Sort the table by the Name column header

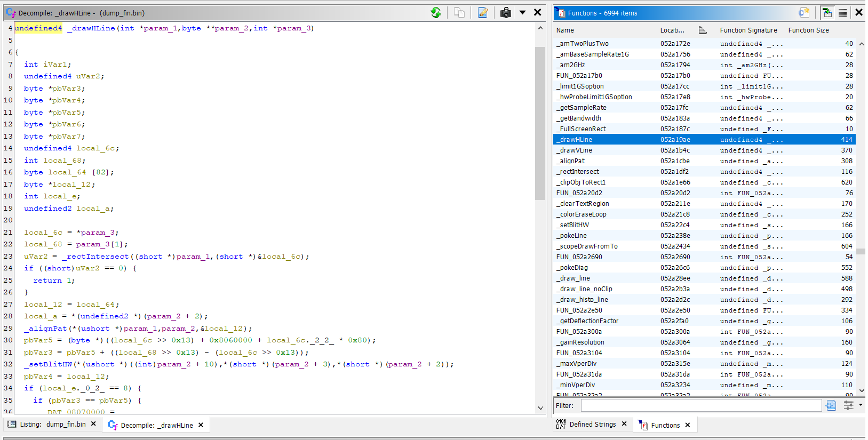[565, 30]
